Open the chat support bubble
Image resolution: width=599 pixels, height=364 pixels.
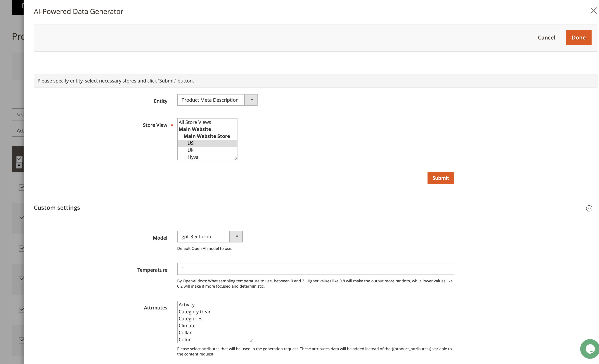590,349
